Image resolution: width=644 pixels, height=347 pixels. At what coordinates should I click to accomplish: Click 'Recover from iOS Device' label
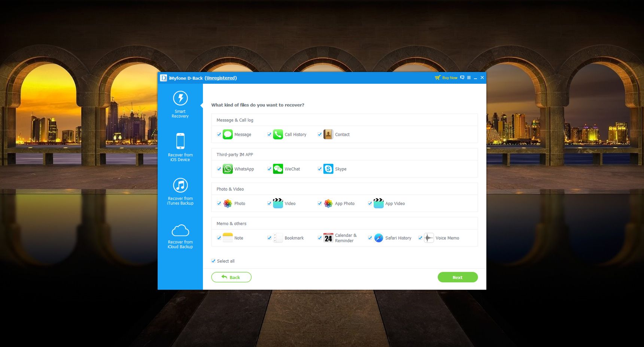coord(180,157)
